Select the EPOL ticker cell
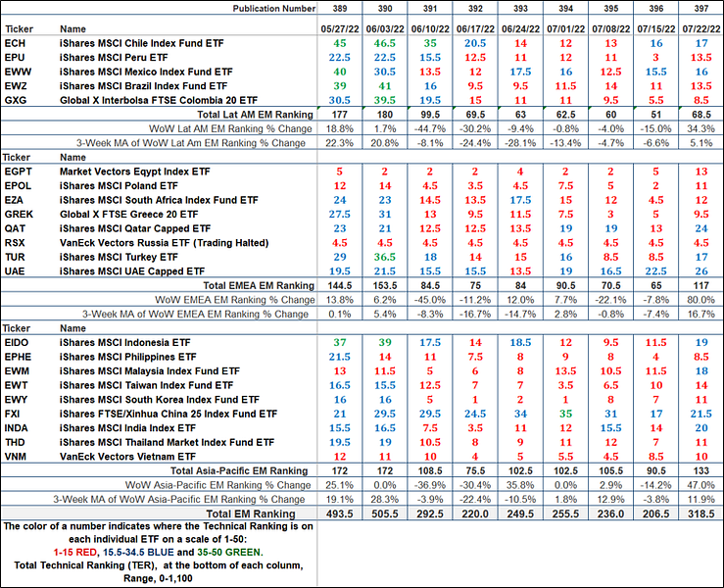Viewport: 724px width, 588px height. pos(18,186)
